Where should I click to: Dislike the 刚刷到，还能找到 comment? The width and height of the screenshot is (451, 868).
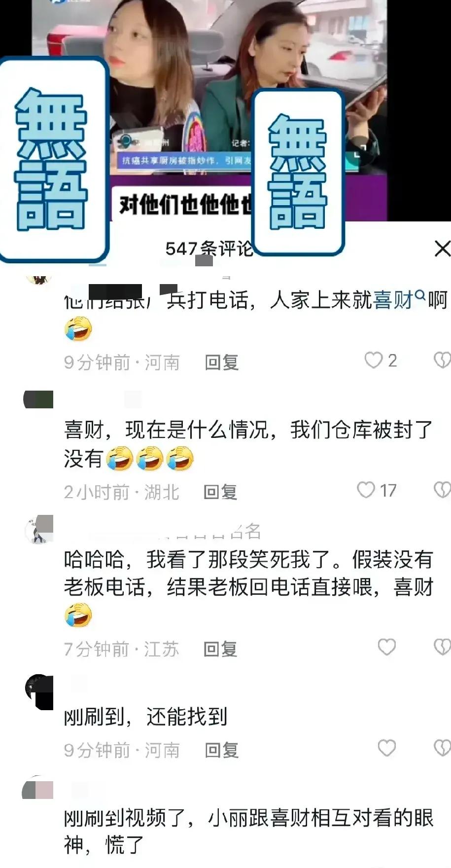(442, 748)
